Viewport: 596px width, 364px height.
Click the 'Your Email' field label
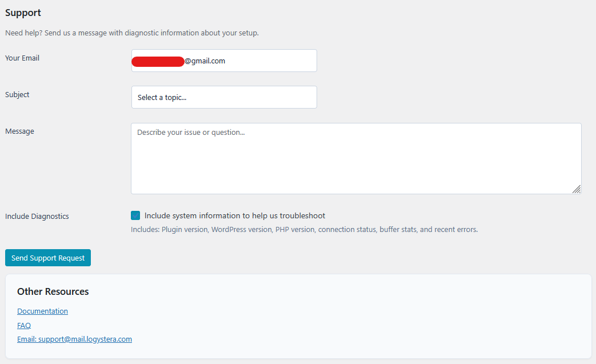(x=22, y=58)
